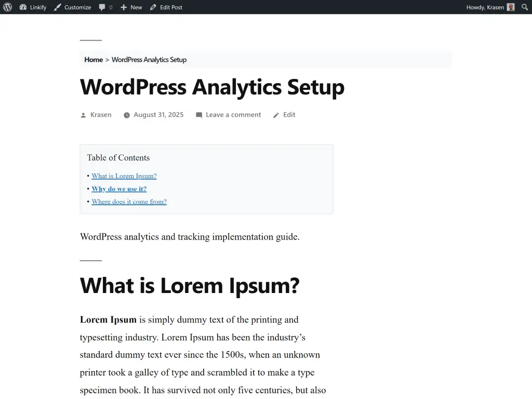
Task: Open the Why do we use it? link
Action: coord(119,189)
